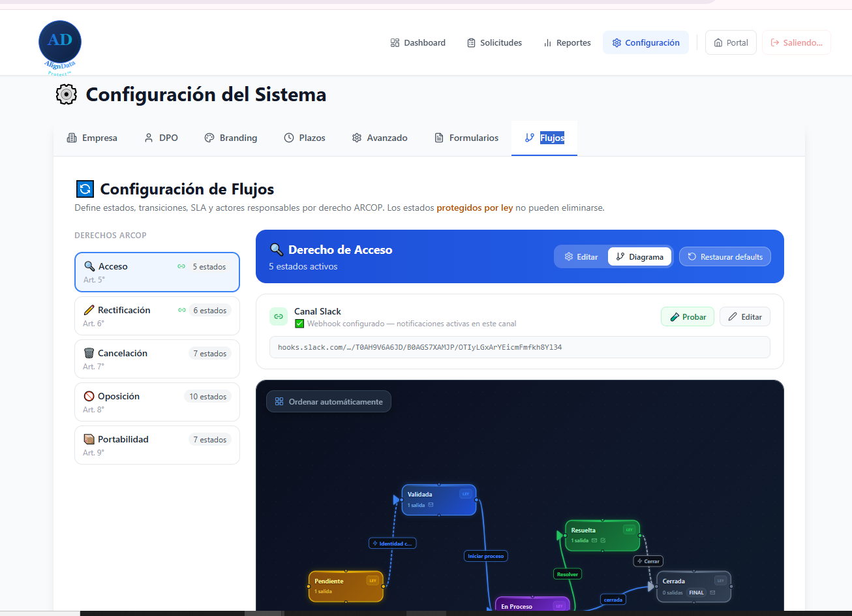Click the Plazos clock icon

289,138
